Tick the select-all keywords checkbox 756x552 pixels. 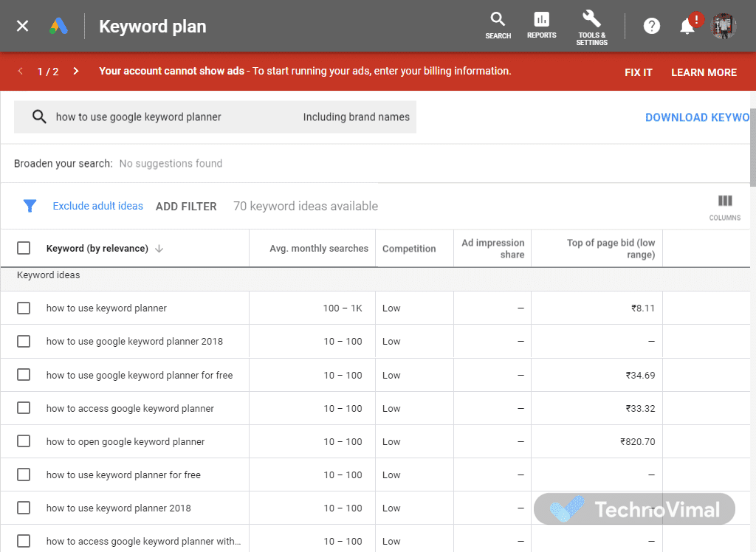coord(24,248)
